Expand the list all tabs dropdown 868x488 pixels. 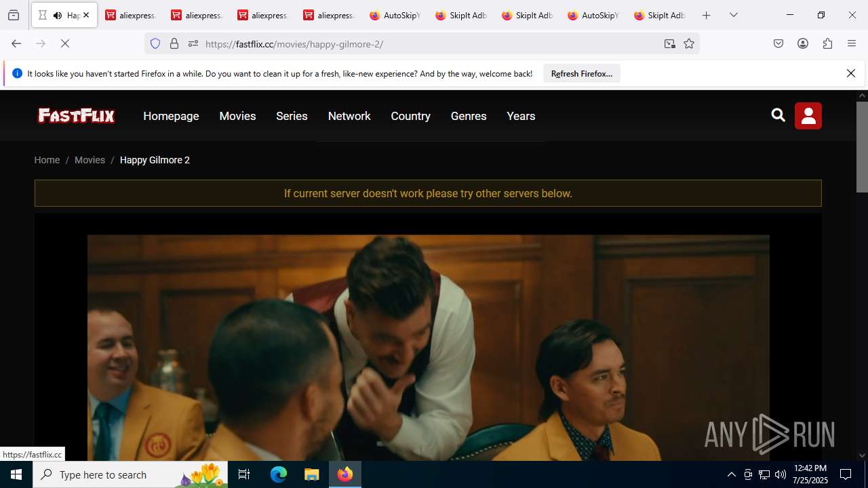[734, 15]
